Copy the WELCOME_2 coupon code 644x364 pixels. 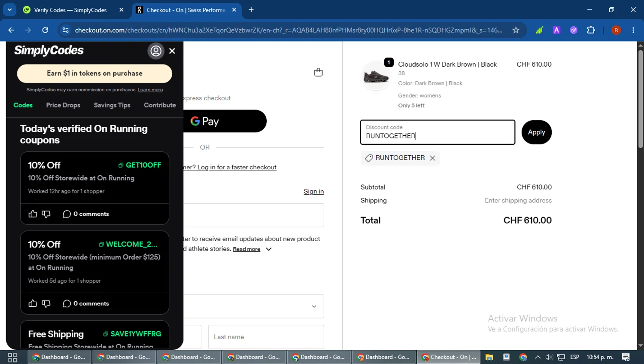[128, 244]
